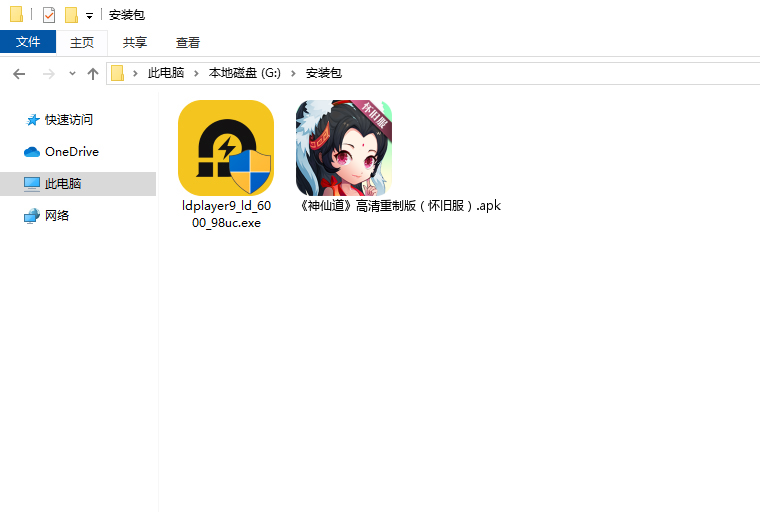Expand chevron before 此电脑 in address bar
Screen dimensions: 760x512
(x=135, y=73)
